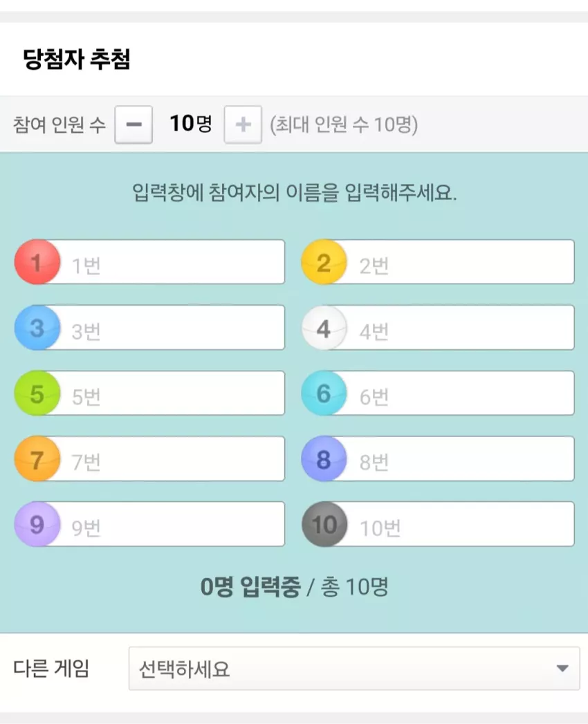This screenshot has width=588, height=724.
Task: Increase participant count with plus button
Action: 243,124
